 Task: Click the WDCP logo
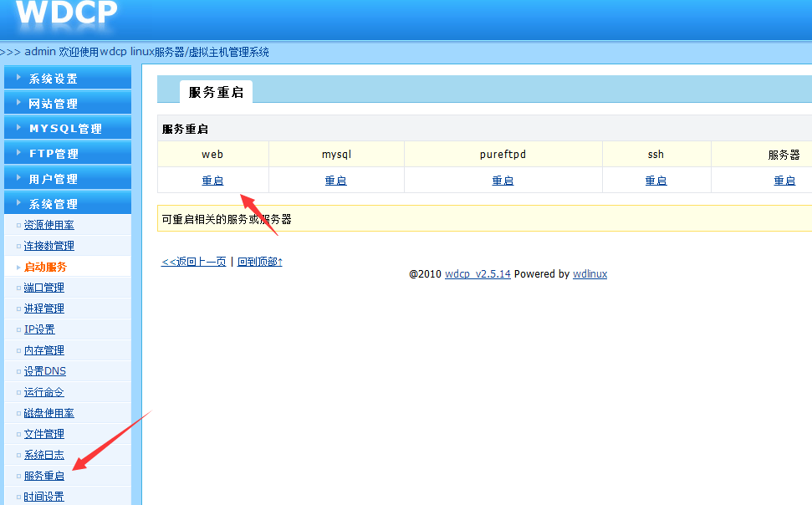pyautogui.click(x=67, y=12)
